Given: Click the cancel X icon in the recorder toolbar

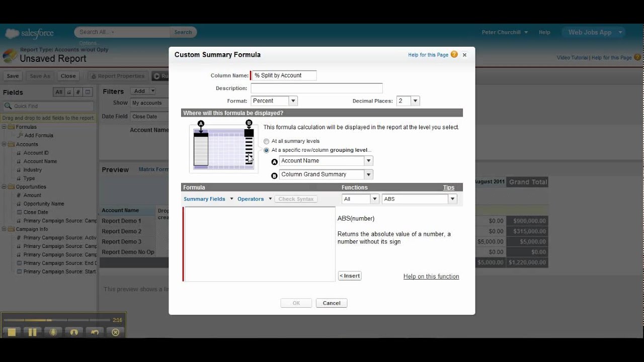Looking at the screenshot, I should (115, 332).
